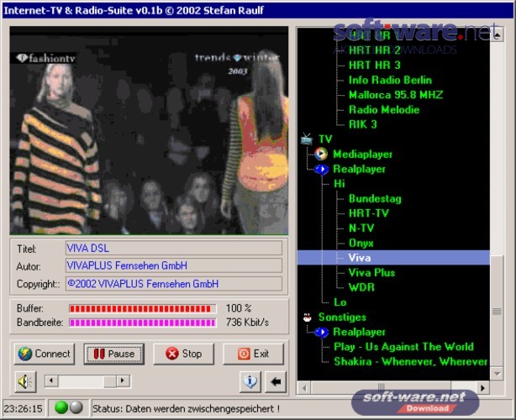Click the Connect button

(x=44, y=354)
